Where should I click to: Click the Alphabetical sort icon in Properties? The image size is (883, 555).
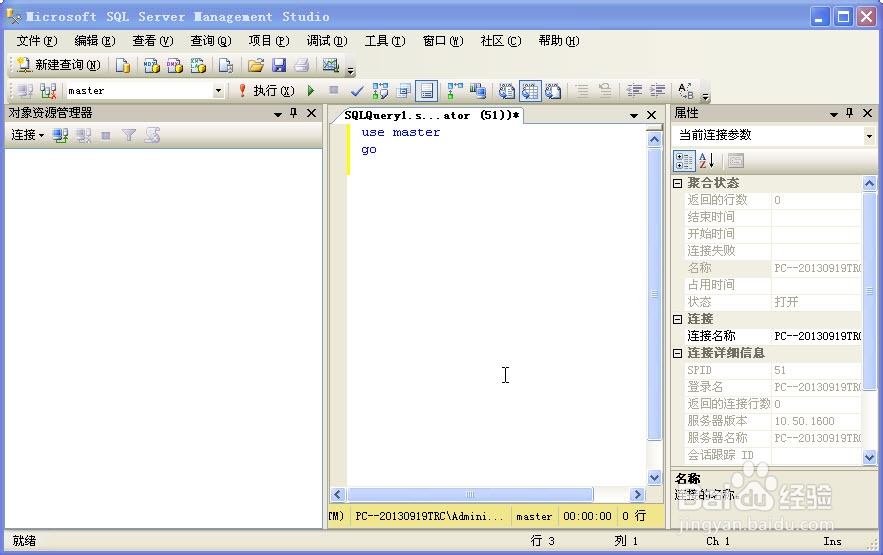707,161
